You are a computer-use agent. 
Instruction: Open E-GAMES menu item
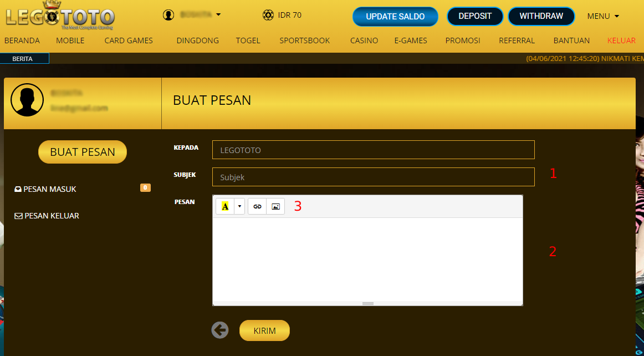411,40
